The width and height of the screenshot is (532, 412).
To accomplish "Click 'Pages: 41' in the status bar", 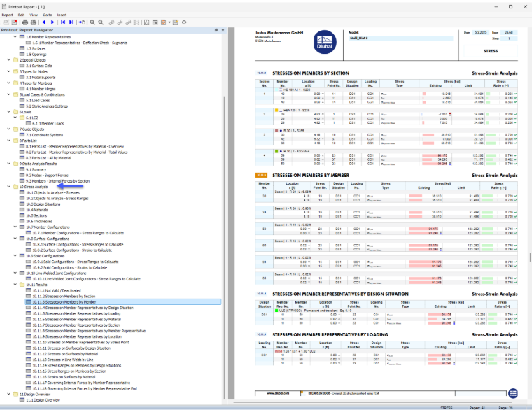I will tap(477, 408).
